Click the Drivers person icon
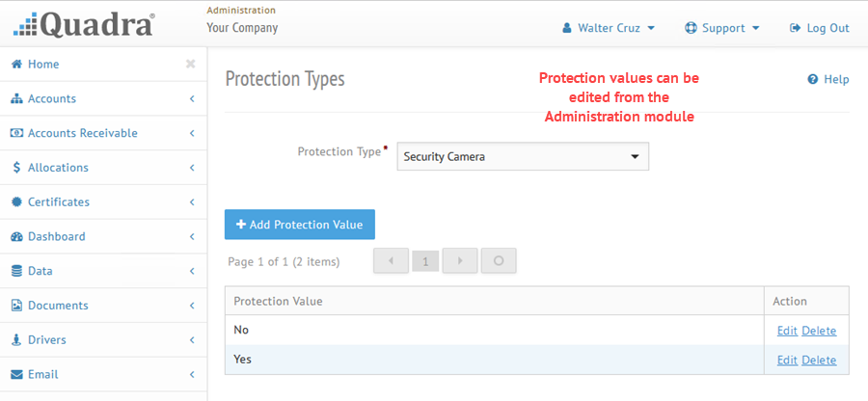 [17, 339]
